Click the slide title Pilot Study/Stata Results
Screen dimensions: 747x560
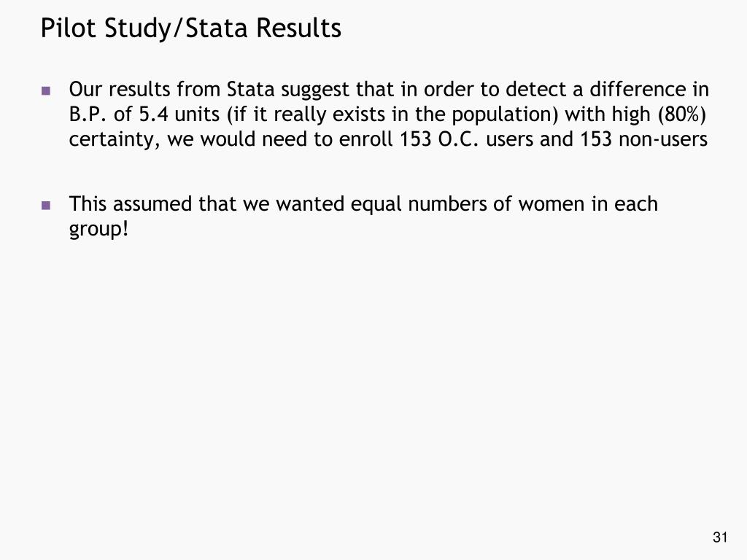point(190,28)
